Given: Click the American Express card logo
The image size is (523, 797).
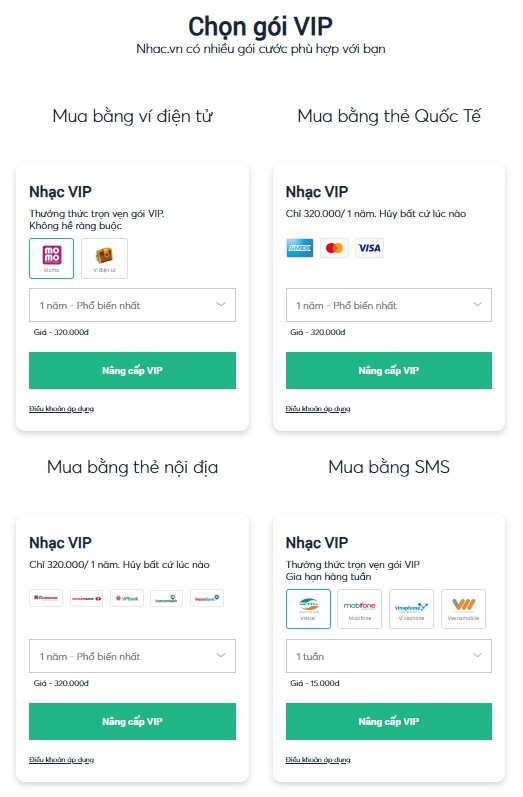Looking at the screenshot, I should pos(299,248).
